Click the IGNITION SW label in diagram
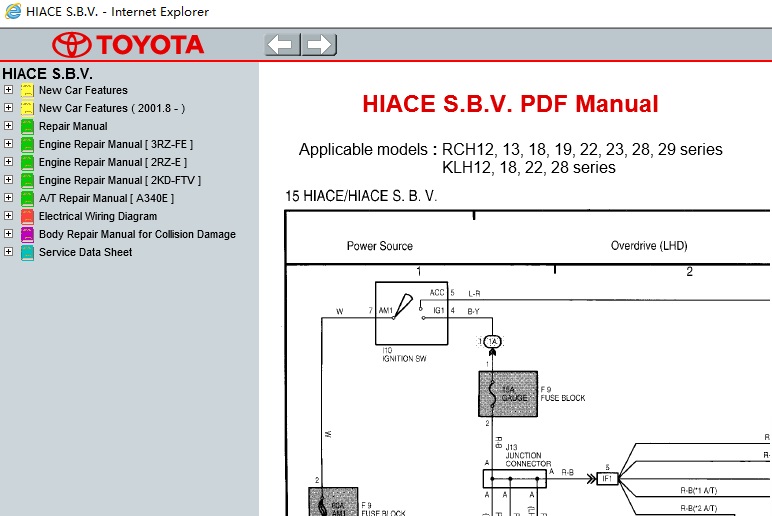Image resolution: width=772 pixels, height=516 pixels. click(x=404, y=358)
